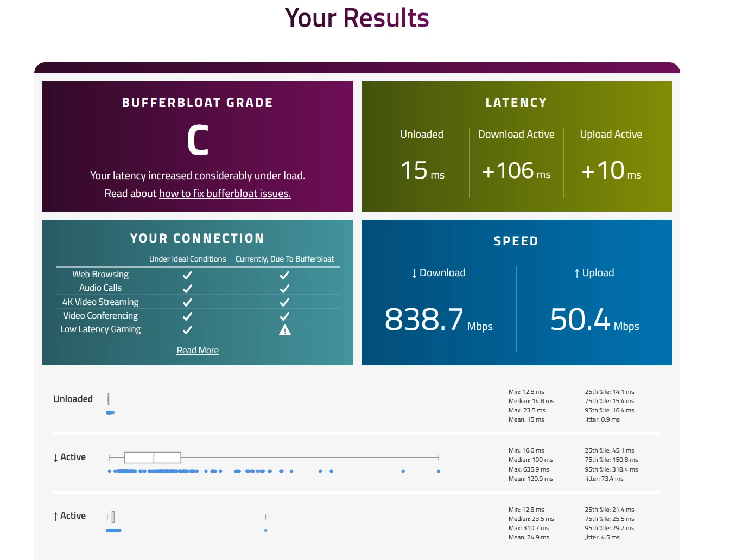The image size is (742, 560).
Task: Click the 'Audio Calls' row label
Action: click(100, 288)
